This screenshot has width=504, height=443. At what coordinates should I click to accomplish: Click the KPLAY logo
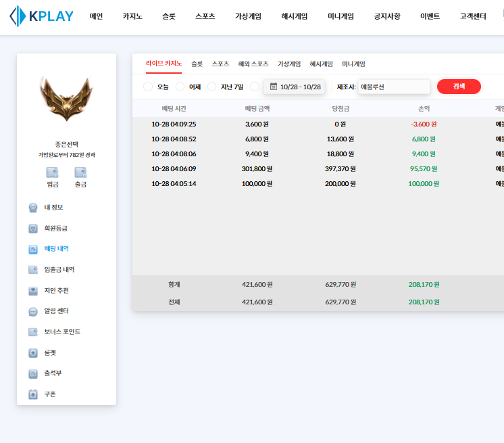point(42,16)
